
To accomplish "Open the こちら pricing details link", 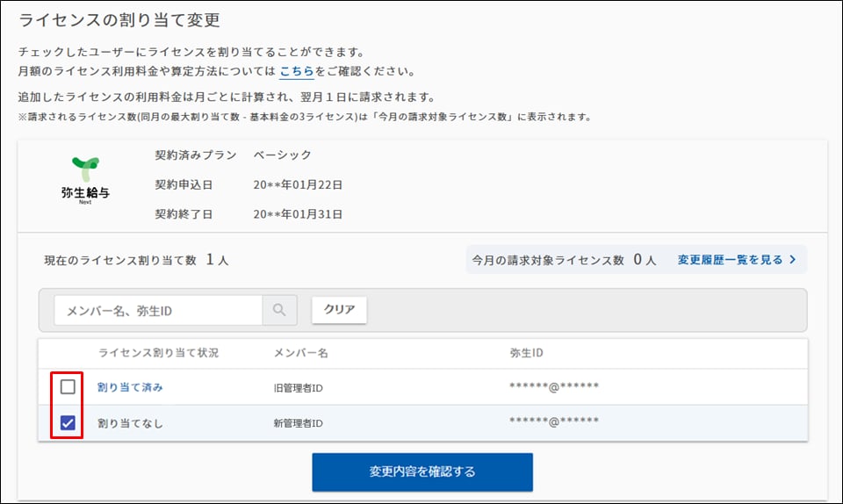I will point(296,71).
